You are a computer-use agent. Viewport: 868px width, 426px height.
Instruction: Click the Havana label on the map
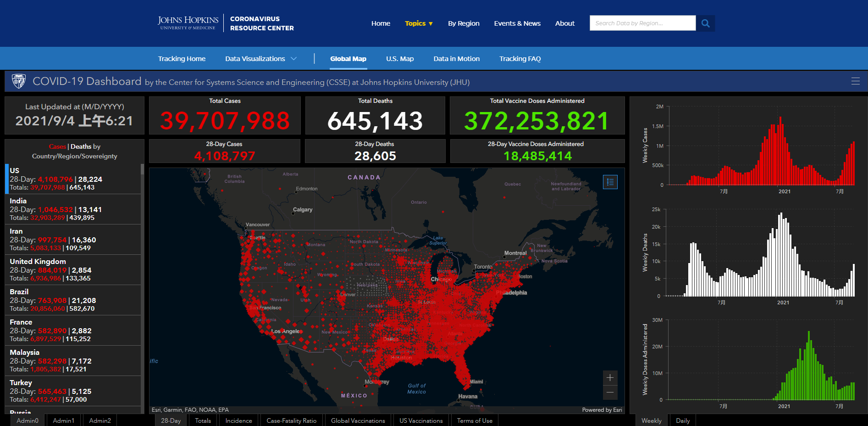pyautogui.click(x=468, y=396)
